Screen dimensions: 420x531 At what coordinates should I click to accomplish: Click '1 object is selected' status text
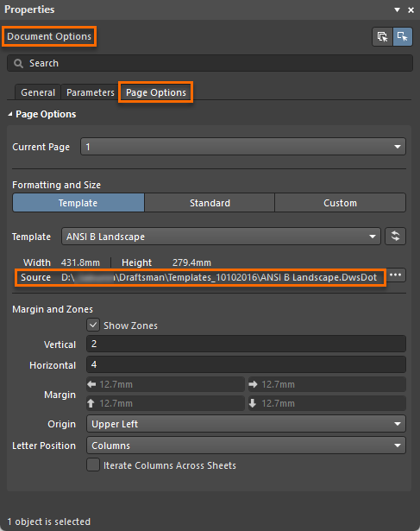49,522
